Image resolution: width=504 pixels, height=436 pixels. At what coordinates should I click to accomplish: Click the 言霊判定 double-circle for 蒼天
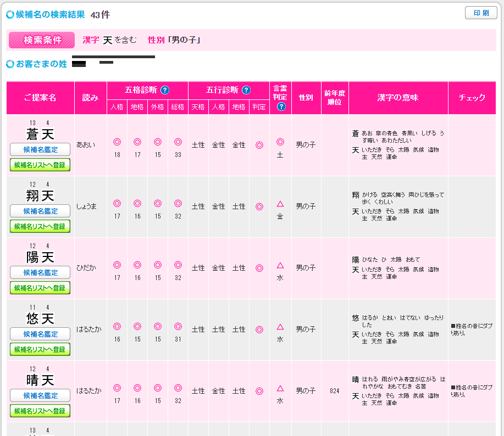coord(280,142)
